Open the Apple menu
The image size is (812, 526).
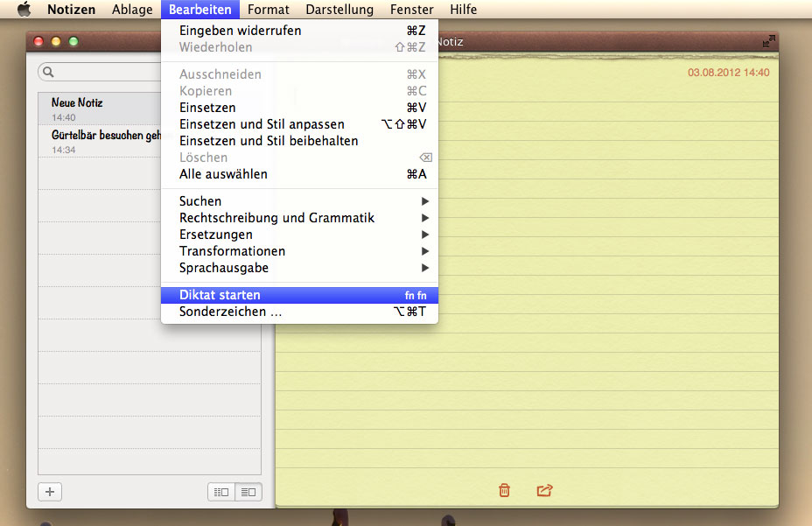click(x=24, y=10)
